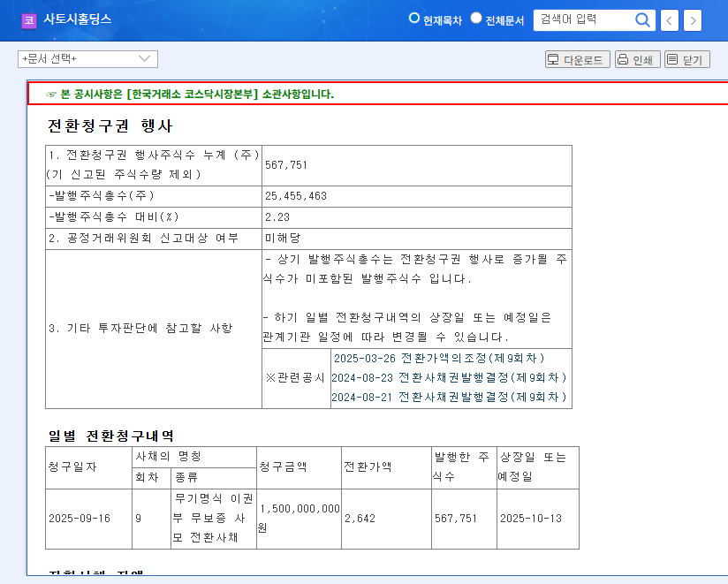Click the 2. 공정거래위원회 신고대상 여부 label
This screenshot has height=584, width=728.
(x=143, y=239)
